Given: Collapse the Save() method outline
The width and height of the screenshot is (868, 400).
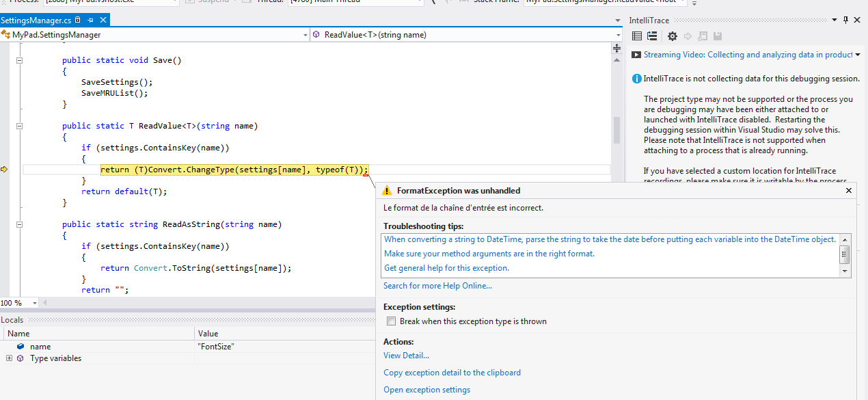Looking at the screenshot, I should [20, 60].
